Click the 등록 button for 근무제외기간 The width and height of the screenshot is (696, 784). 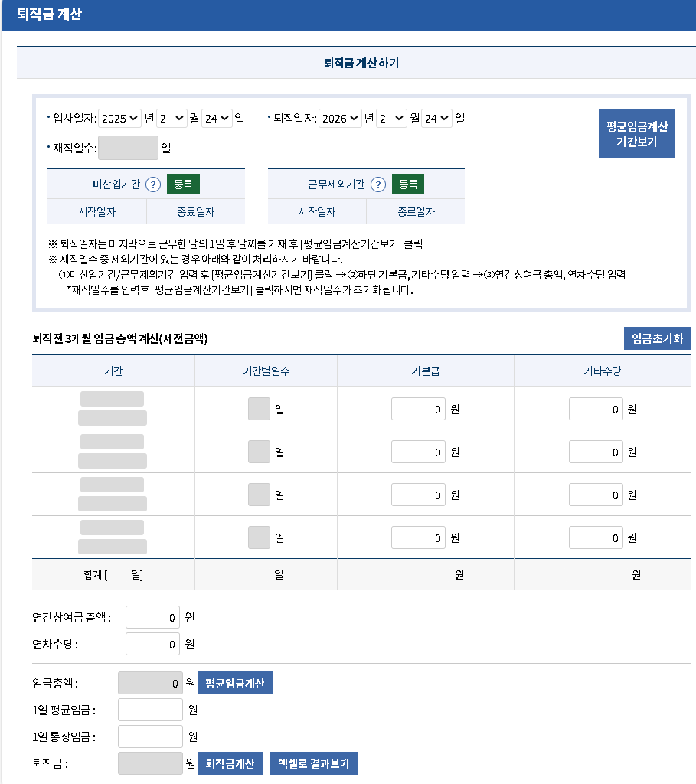point(408,184)
